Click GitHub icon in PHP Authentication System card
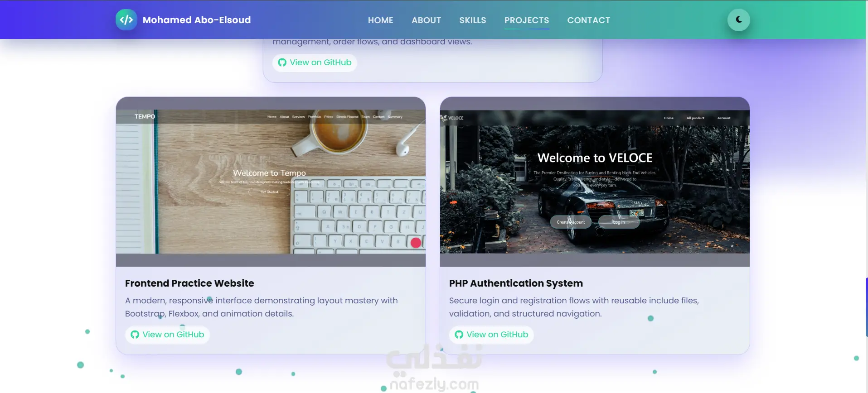Screen dimensions: 868x393 [x=459, y=335]
